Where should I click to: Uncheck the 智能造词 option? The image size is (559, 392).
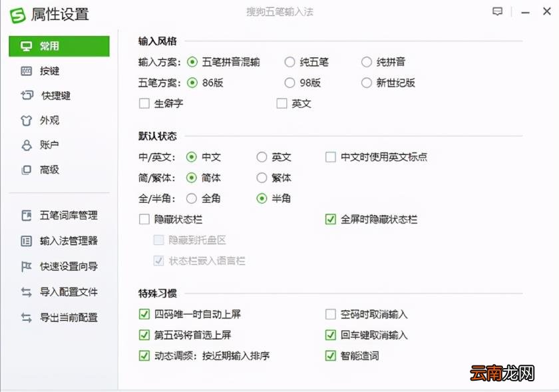(331, 355)
